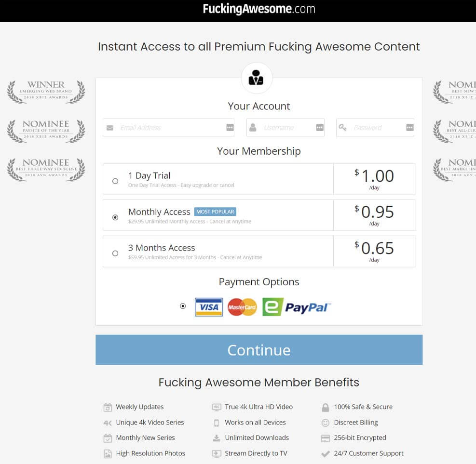Click the 100% Safe & Secure lock icon
The height and width of the screenshot is (464, 476).
click(x=326, y=407)
